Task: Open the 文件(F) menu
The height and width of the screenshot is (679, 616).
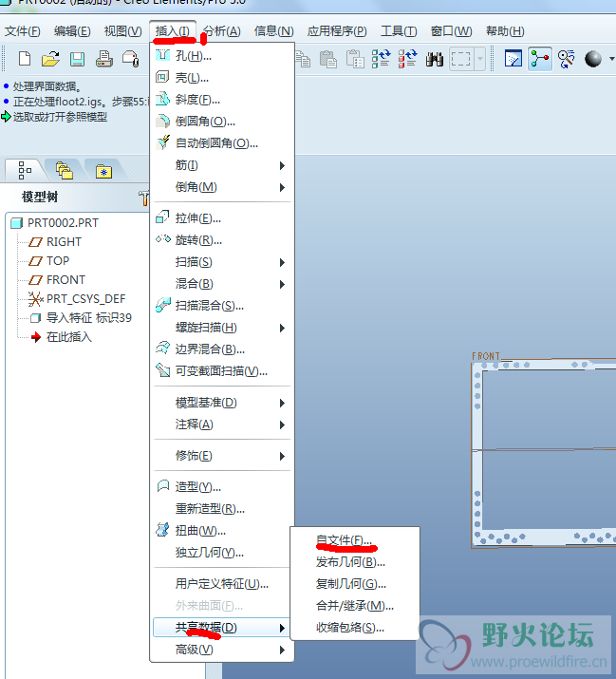Action: tap(23, 31)
